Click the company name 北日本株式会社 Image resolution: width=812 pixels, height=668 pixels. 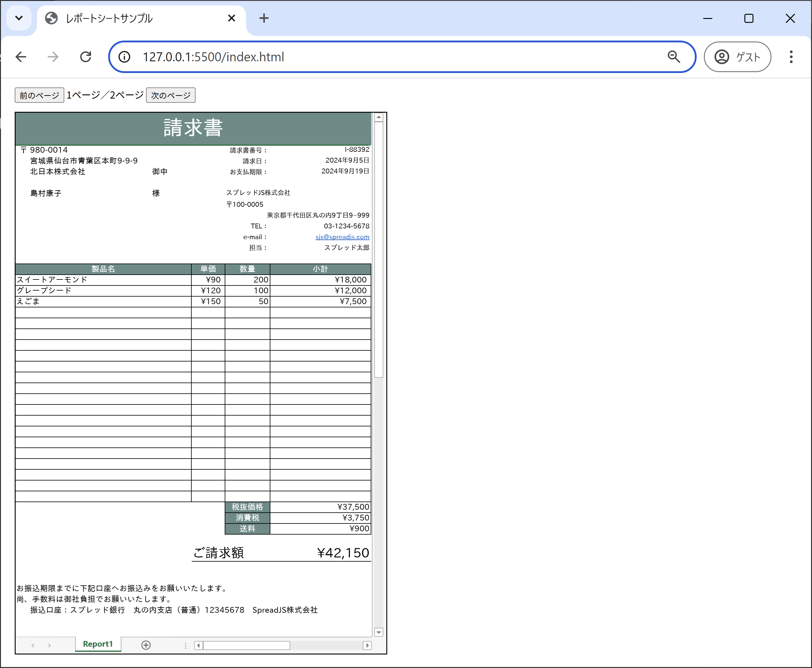tap(58, 172)
